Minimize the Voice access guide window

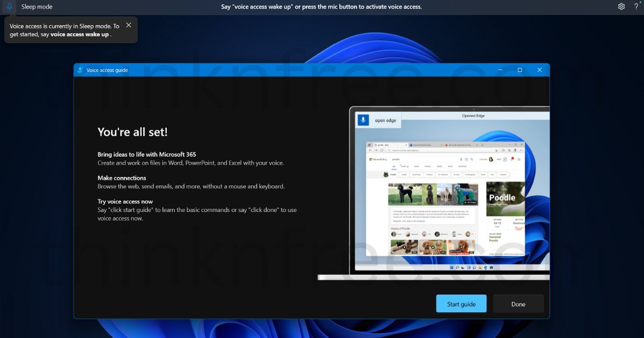(500, 70)
